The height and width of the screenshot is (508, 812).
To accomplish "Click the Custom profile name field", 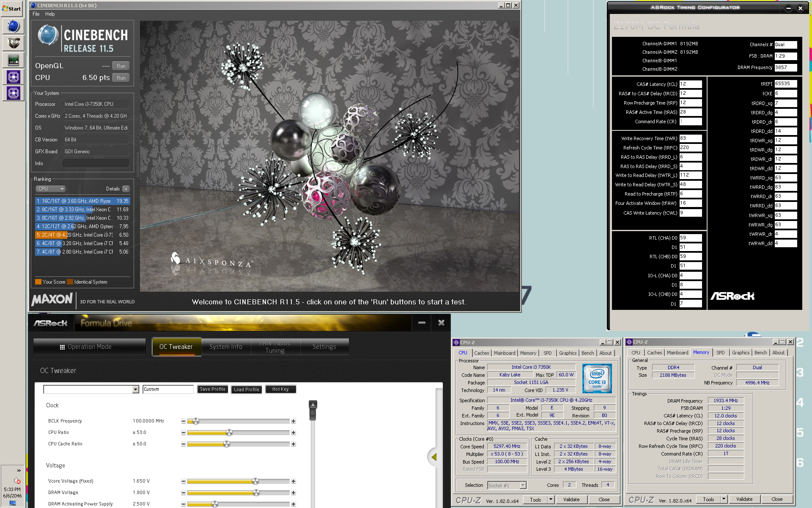I will click(168, 389).
